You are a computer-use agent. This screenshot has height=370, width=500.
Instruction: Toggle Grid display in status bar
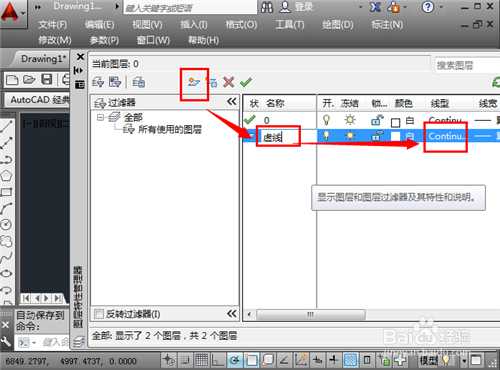(202, 360)
